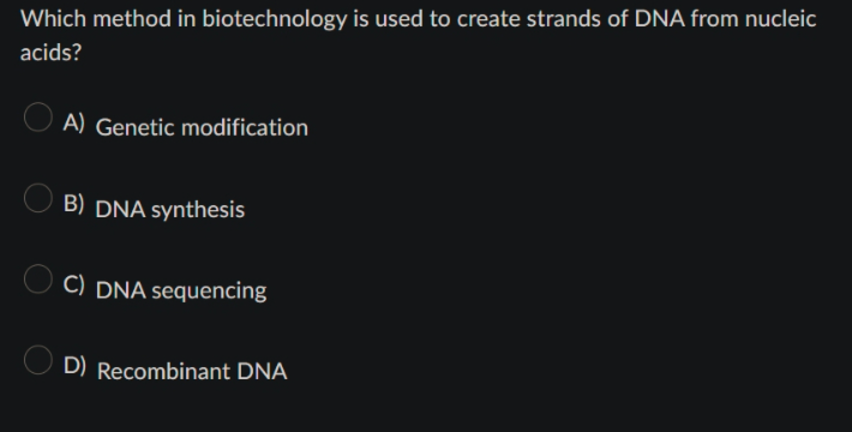
Task: Click the 'B)' option letter
Action: click(x=74, y=204)
